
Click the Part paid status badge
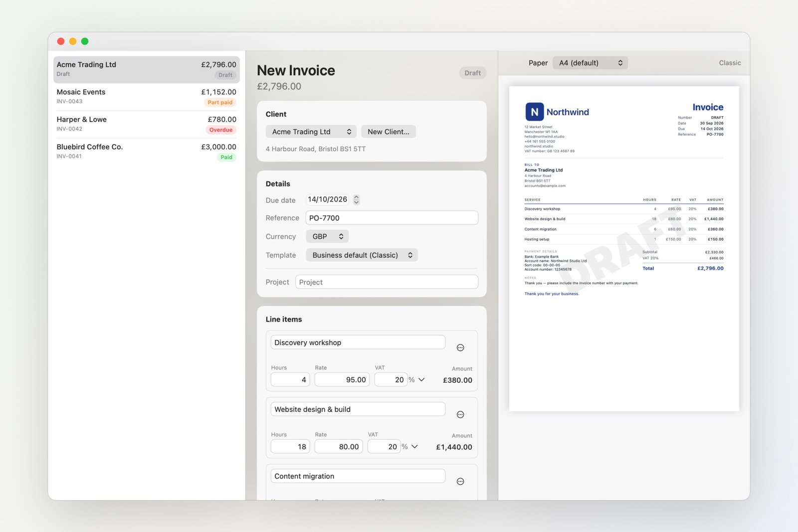220,102
